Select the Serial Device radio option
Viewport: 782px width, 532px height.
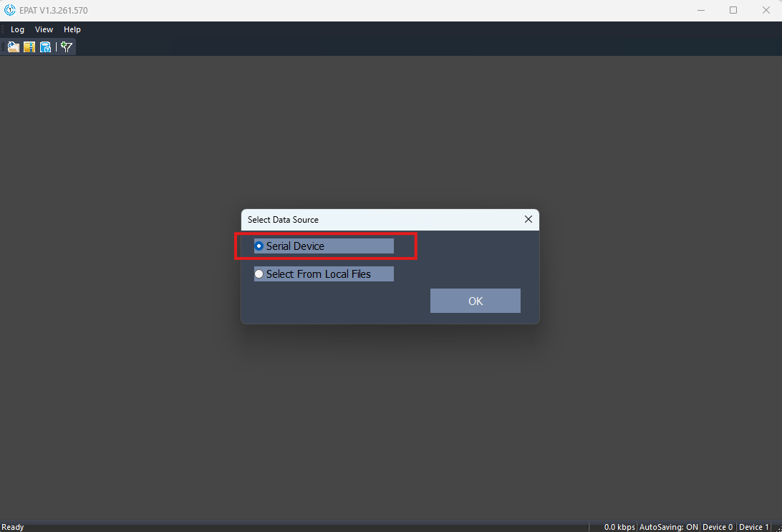point(259,246)
